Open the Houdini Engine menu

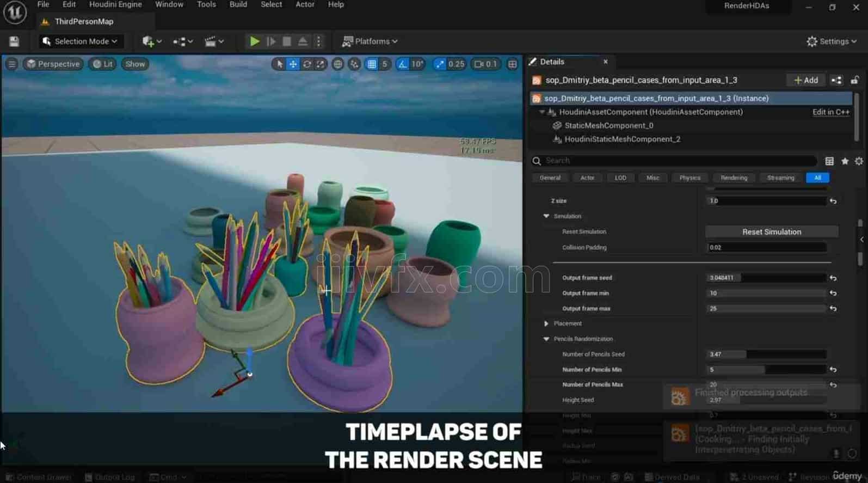115,5
